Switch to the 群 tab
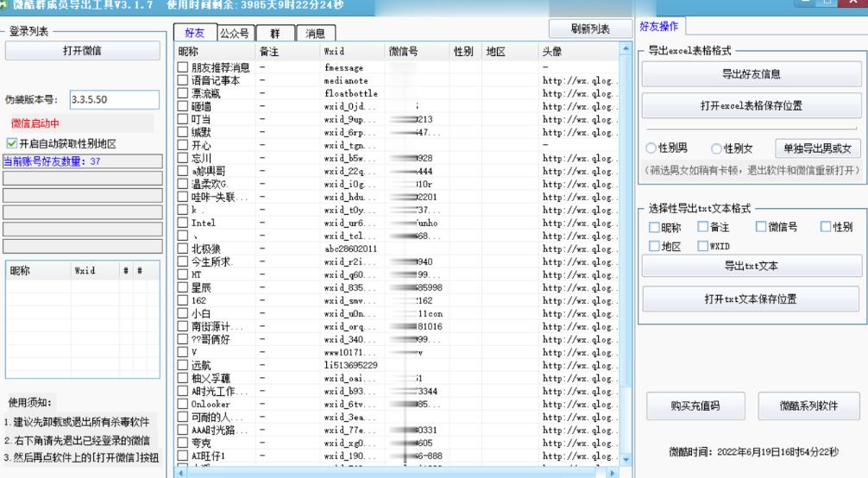This screenshot has width=868, height=478. [274, 34]
